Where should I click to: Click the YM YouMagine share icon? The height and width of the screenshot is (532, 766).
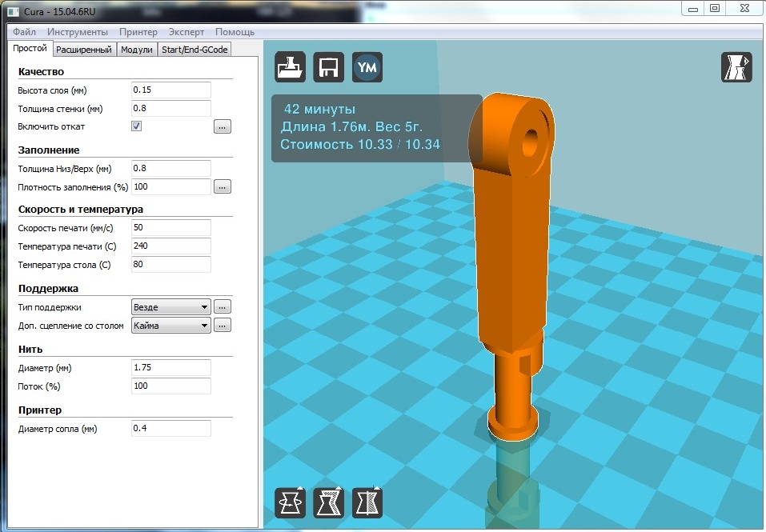367,67
